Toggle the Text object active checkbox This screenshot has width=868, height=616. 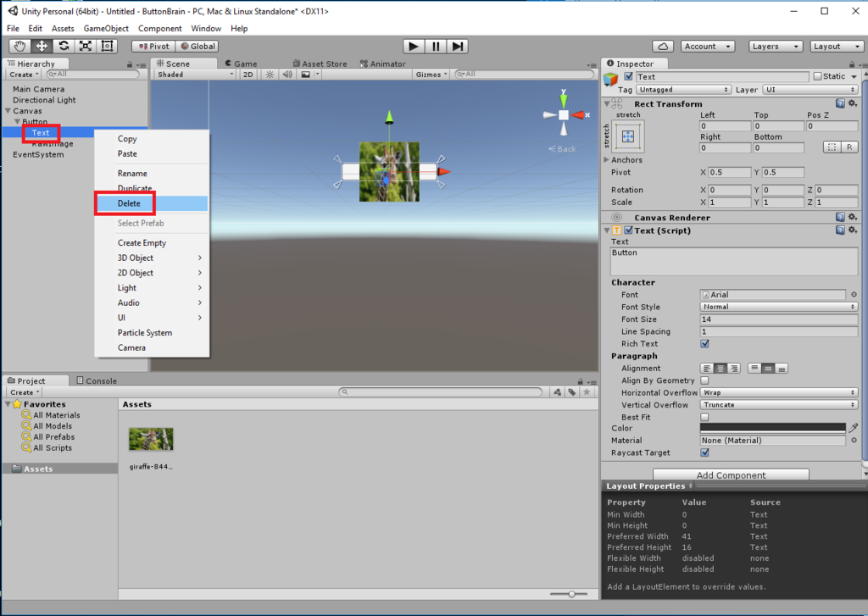(x=628, y=76)
